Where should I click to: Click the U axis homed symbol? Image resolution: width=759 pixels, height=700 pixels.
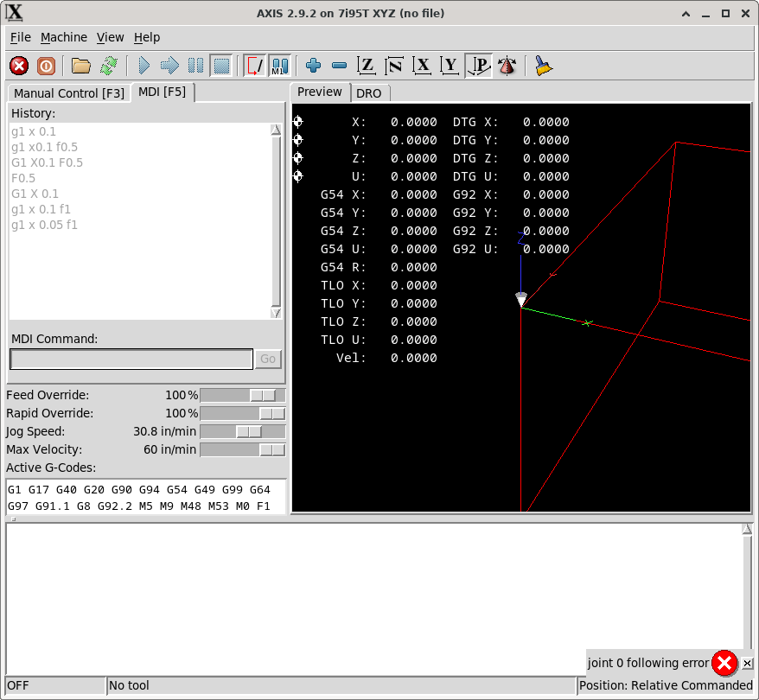point(298,176)
